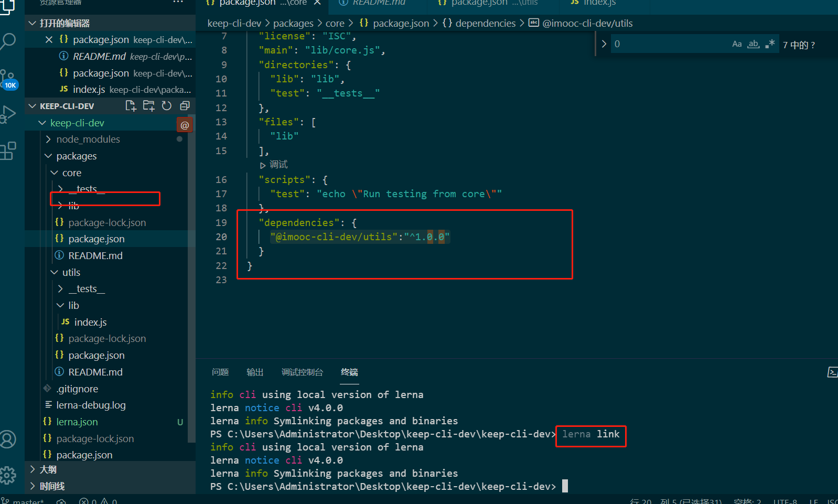Open the Search view in activity bar
Viewport: 838px width, 504px height.
[x=8, y=41]
